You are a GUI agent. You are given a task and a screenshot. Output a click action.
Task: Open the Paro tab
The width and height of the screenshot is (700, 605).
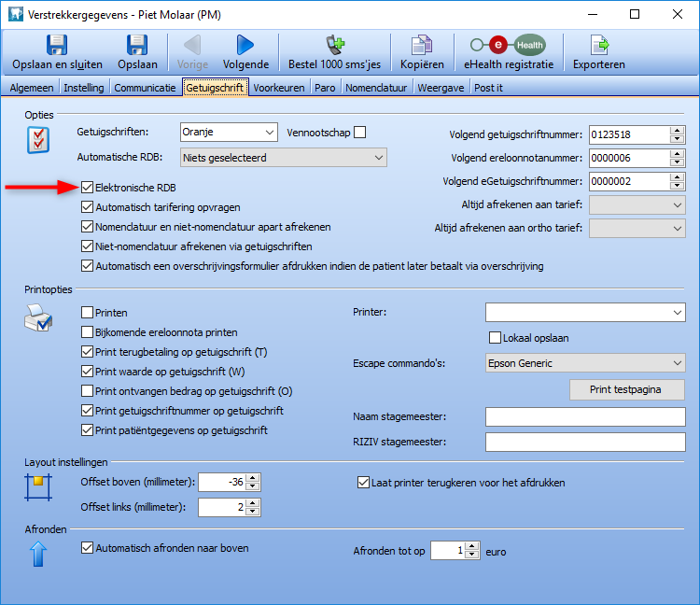[325, 88]
